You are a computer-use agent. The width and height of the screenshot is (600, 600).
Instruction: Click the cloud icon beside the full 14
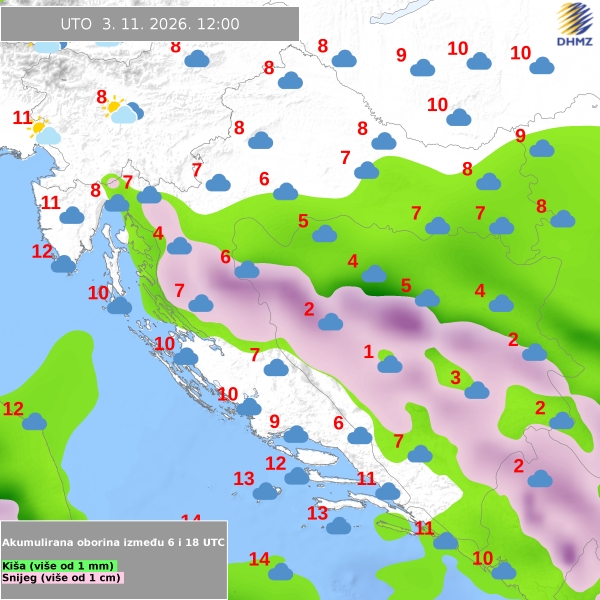[280, 571]
